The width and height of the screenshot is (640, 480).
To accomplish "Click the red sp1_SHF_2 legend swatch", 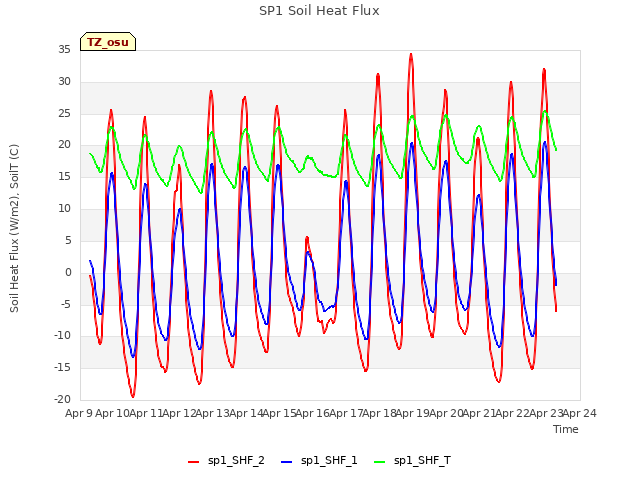I will pyautogui.click(x=193, y=462).
